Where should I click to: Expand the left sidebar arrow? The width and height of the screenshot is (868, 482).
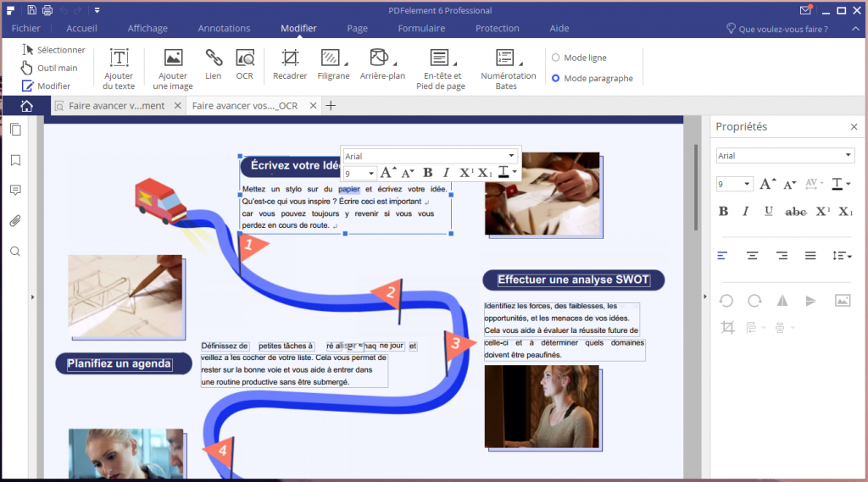click(33, 297)
